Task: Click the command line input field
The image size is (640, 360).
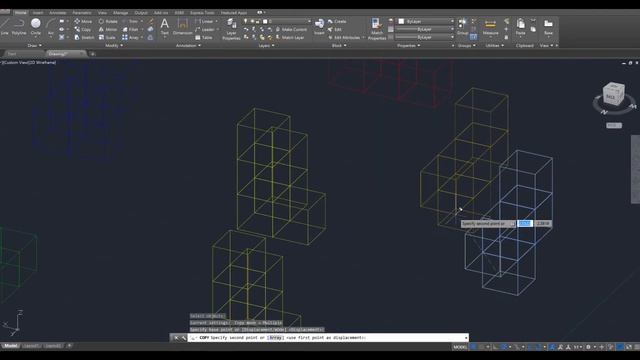Action: click(327, 338)
